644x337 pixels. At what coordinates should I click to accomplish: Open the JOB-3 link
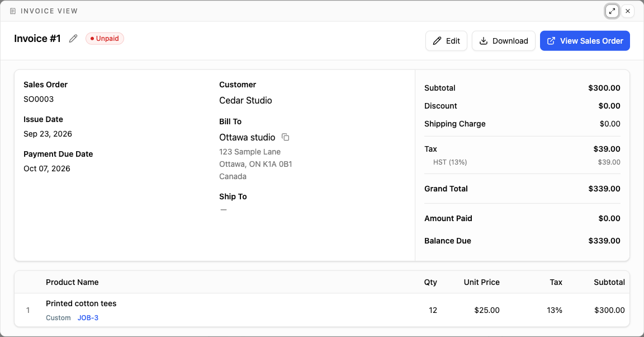click(88, 317)
